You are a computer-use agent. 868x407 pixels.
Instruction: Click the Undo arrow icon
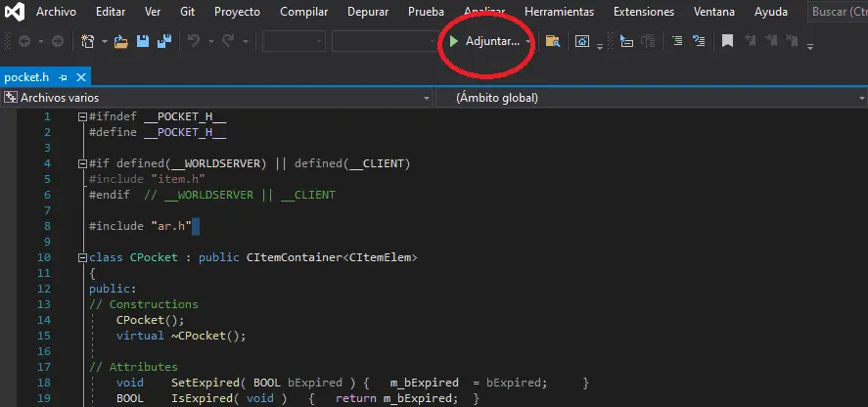point(194,41)
